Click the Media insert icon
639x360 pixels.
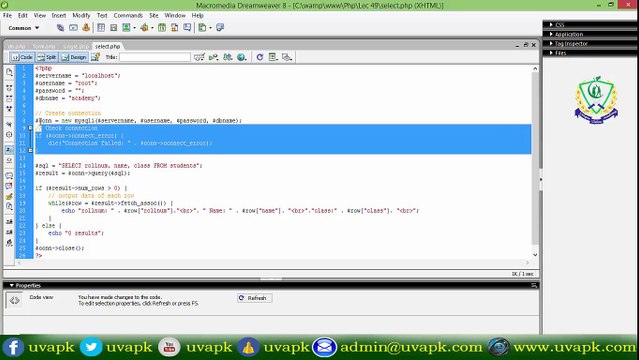click(x=144, y=28)
